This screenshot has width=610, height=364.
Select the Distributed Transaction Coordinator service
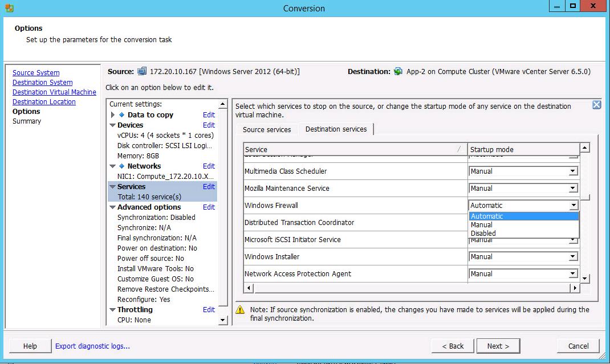[356, 222]
